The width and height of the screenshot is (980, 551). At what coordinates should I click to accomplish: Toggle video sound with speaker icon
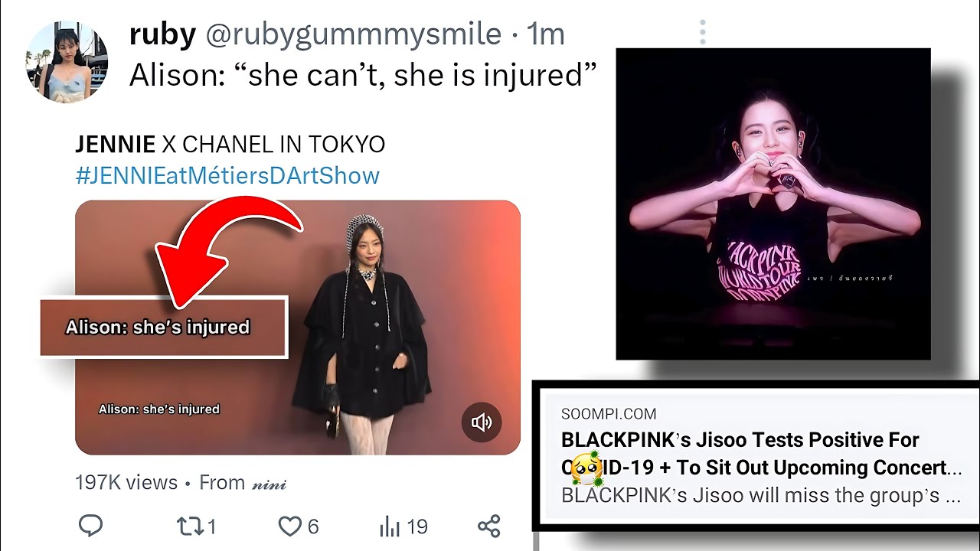482,422
